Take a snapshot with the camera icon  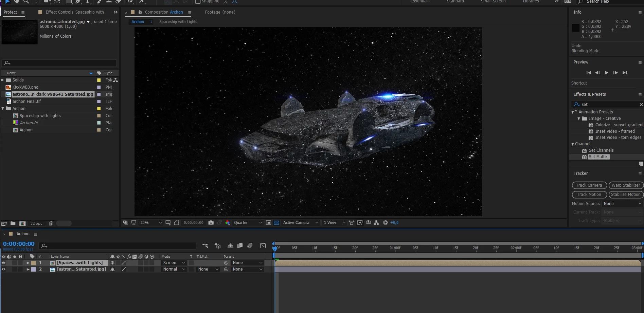click(211, 223)
